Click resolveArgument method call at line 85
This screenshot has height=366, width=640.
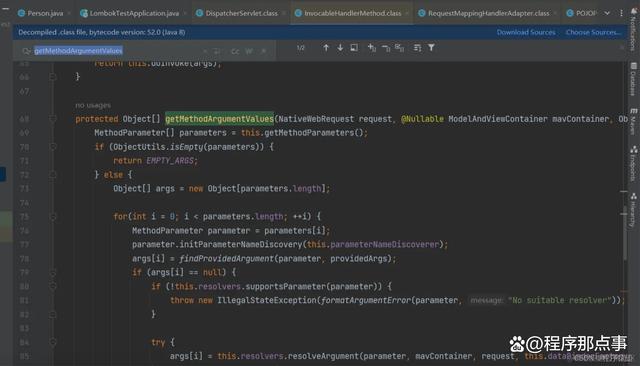click(x=323, y=356)
